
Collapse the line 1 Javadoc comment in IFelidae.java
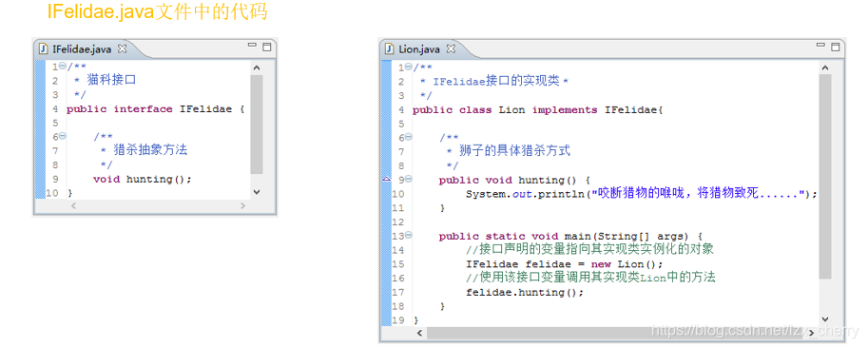62,67
